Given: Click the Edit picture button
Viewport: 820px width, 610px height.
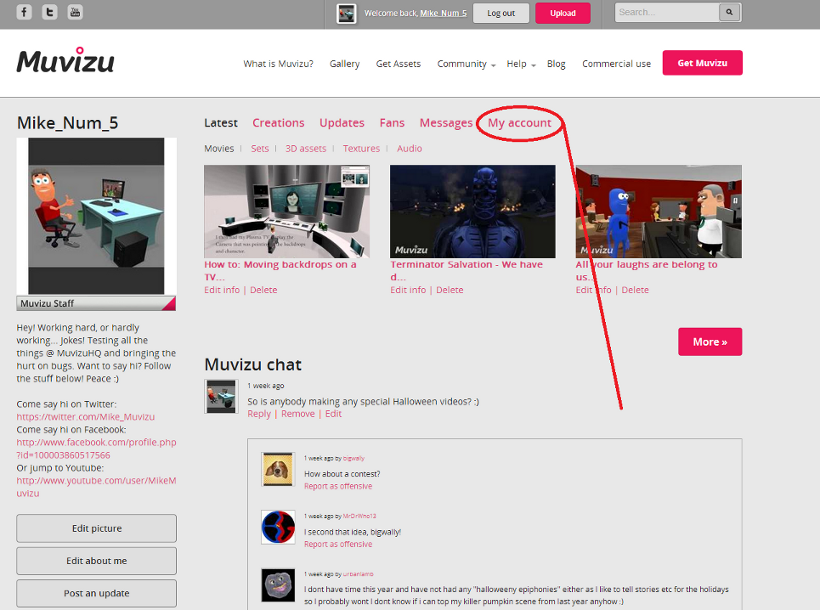Looking at the screenshot, I should point(96,528).
